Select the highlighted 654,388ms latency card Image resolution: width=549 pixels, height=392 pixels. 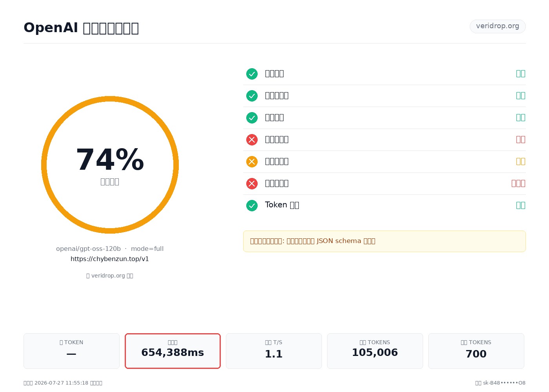coord(173,351)
